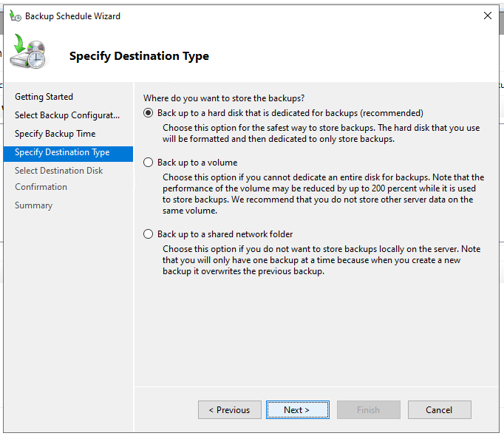504x436 pixels.
Task: Select the dedicated hard disk backup option
Action: [x=149, y=113]
